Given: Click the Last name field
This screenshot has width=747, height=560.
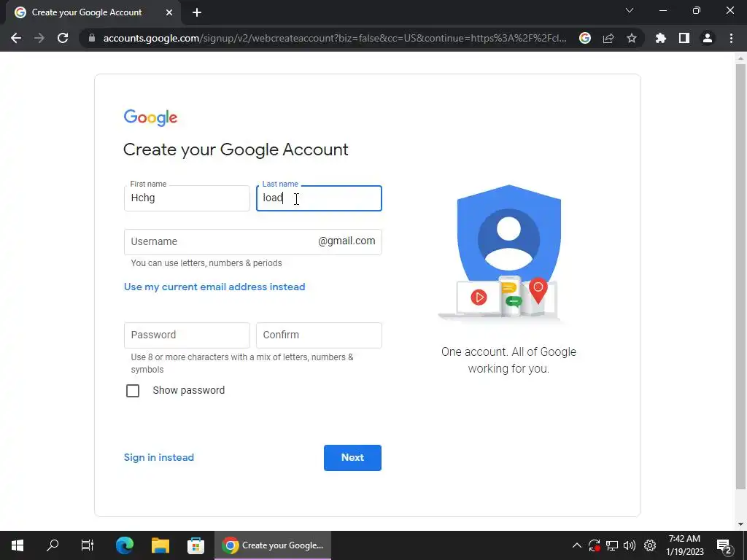Looking at the screenshot, I should tap(319, 198).
